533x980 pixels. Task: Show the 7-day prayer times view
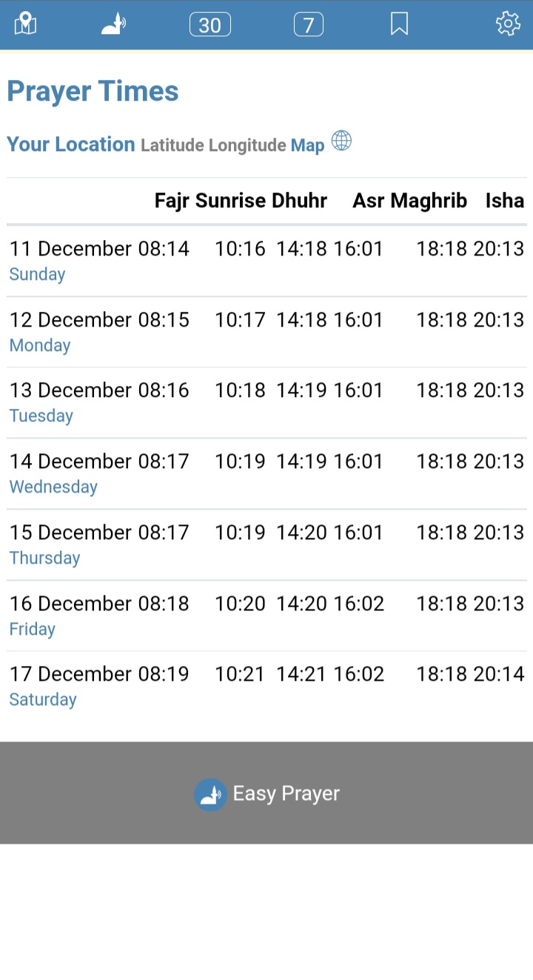pos(309,24)
